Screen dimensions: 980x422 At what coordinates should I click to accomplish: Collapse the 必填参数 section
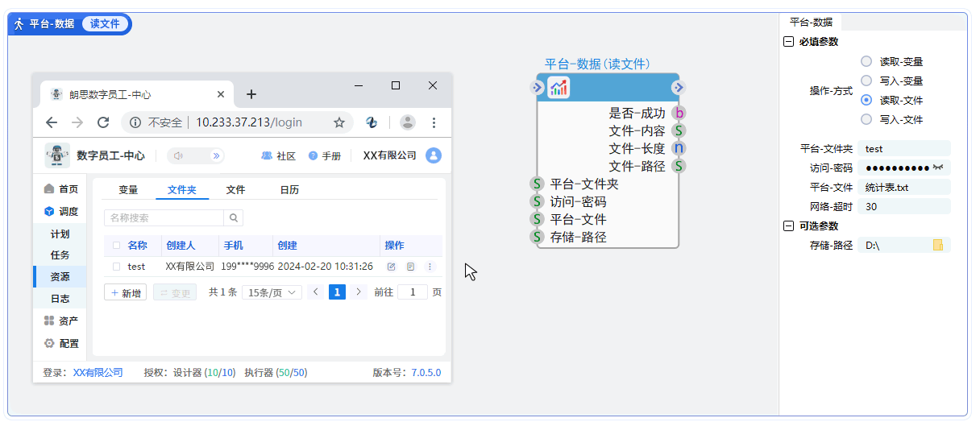[x=788, y=42]
